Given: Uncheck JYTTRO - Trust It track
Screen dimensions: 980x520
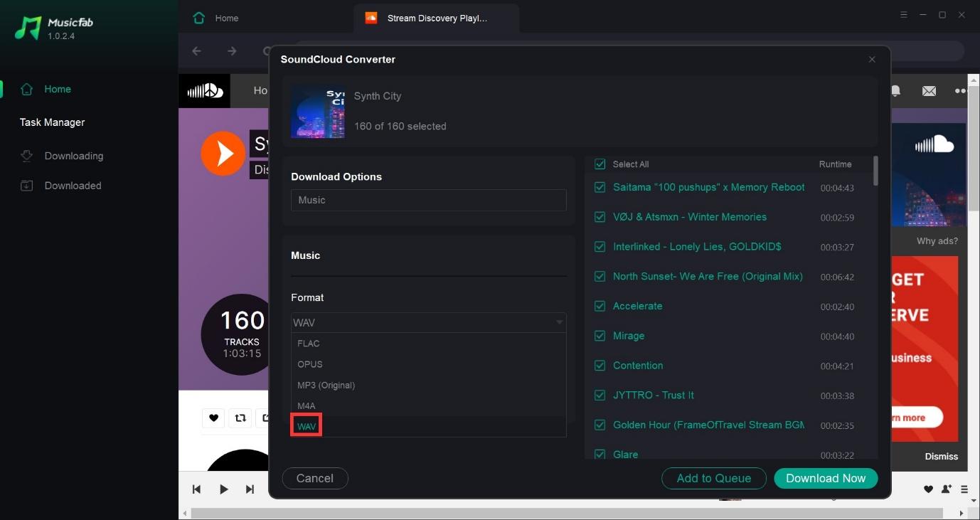Looking at the screenshot, I should [600, 395].
